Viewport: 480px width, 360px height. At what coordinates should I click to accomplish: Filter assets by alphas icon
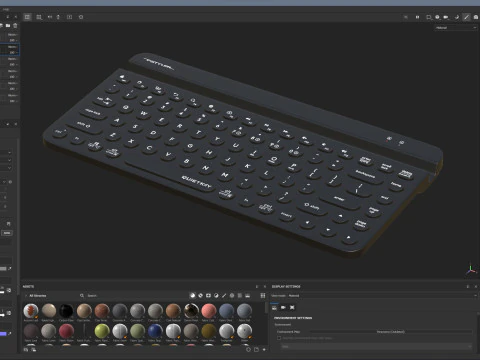point(232,296)
